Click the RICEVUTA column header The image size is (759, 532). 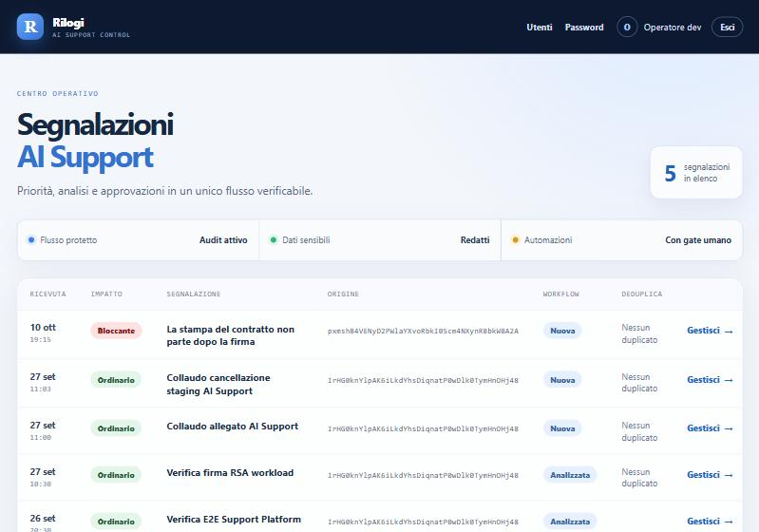[x=47, y=294]
